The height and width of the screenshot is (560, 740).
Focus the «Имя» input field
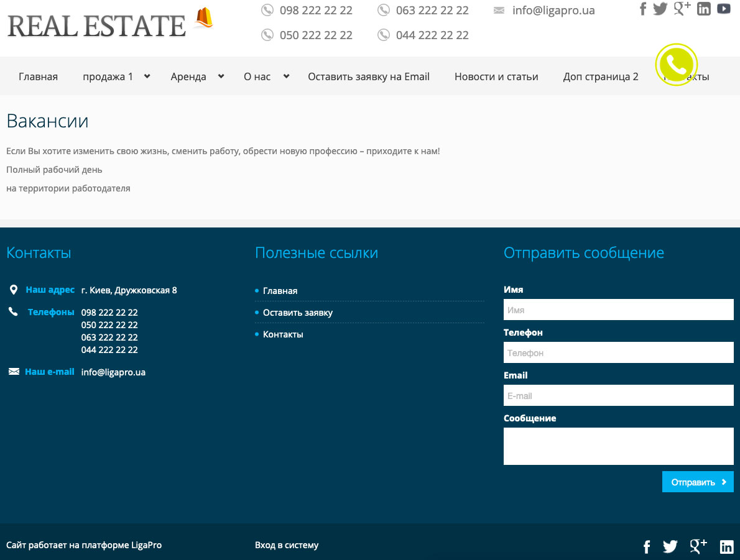[x=618, y=310]
